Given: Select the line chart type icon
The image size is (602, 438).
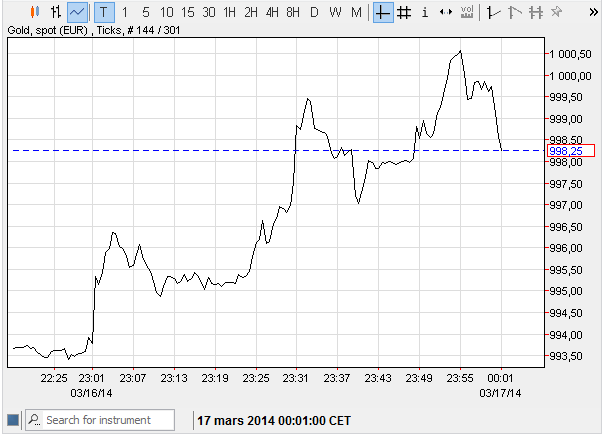Looking at the screenshot, I should tap(78, 12).
